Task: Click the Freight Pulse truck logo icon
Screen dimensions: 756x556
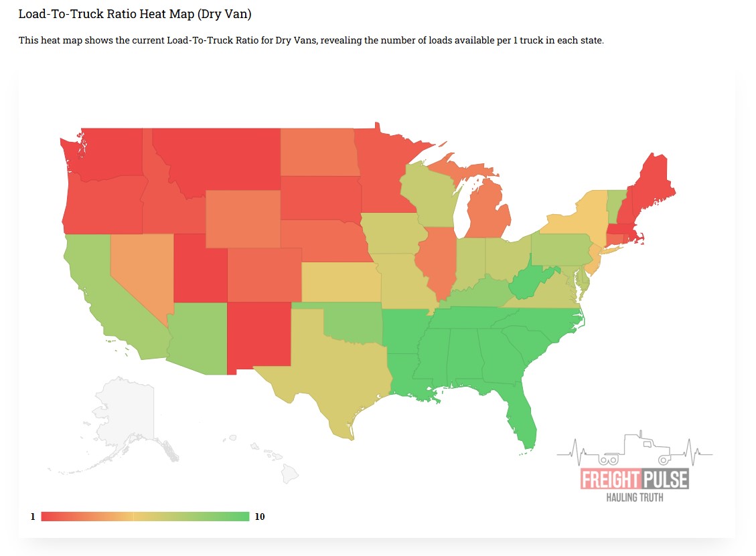Action: coord(635,450)
